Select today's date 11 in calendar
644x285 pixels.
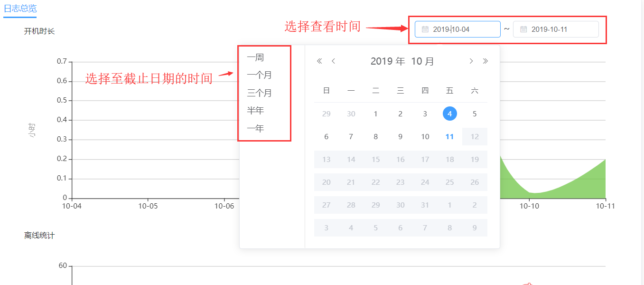(x=449, y=137)
